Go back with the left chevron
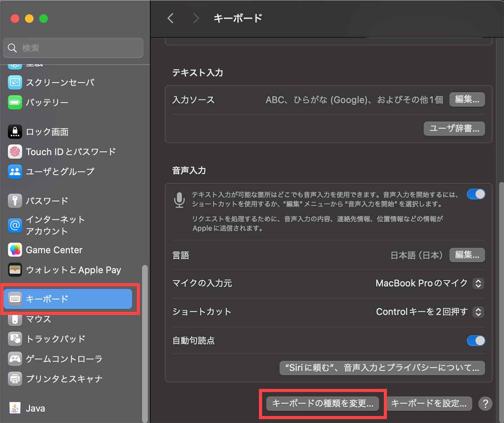 [x=171, y=18]
